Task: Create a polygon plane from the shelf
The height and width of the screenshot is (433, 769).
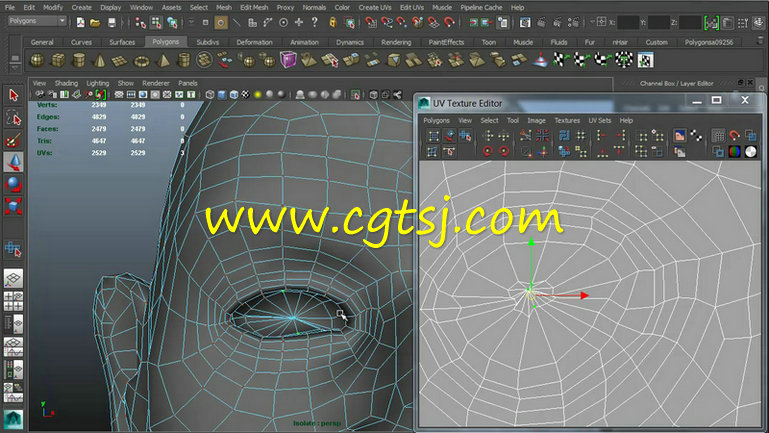Action: [x=120, y=61]
